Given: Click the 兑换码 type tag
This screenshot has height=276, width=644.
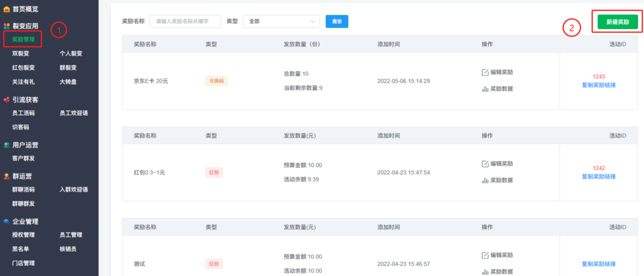Looking at the screenshot, I should [217, 81].
